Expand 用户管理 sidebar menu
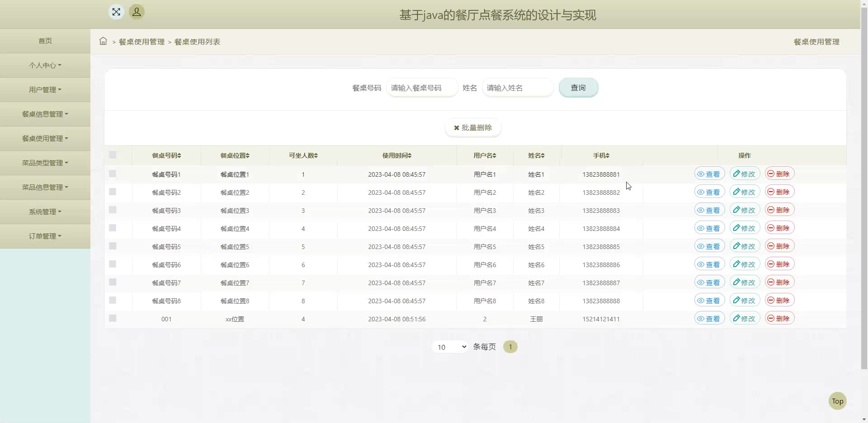This screenshot has height=423, width=868. (45, 90)
